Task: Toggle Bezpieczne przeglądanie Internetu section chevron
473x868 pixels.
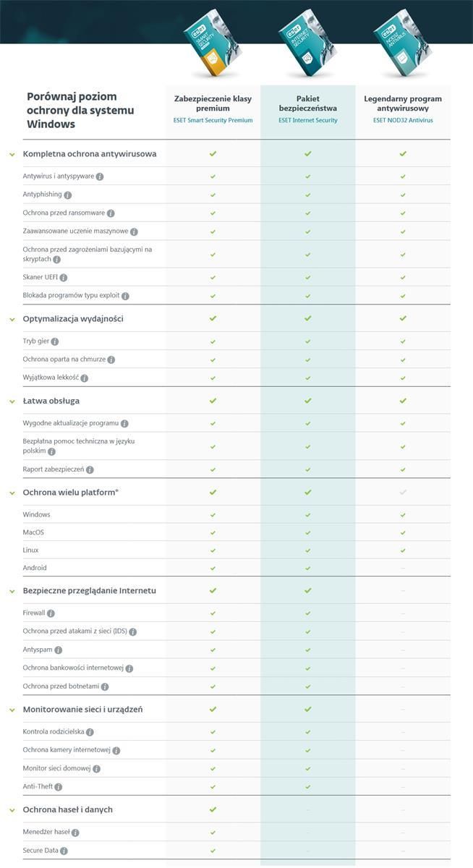Action: point(12,591)
